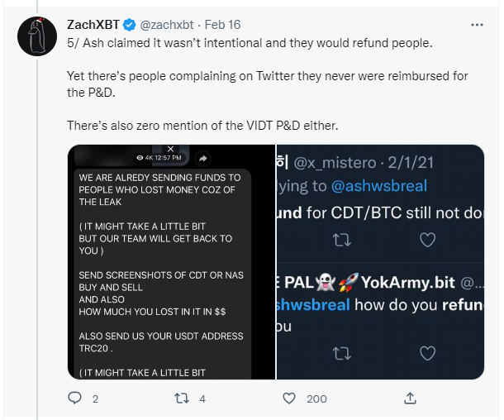Heart icon under x_mistero's embedded tweet

[x=427, y=240]
